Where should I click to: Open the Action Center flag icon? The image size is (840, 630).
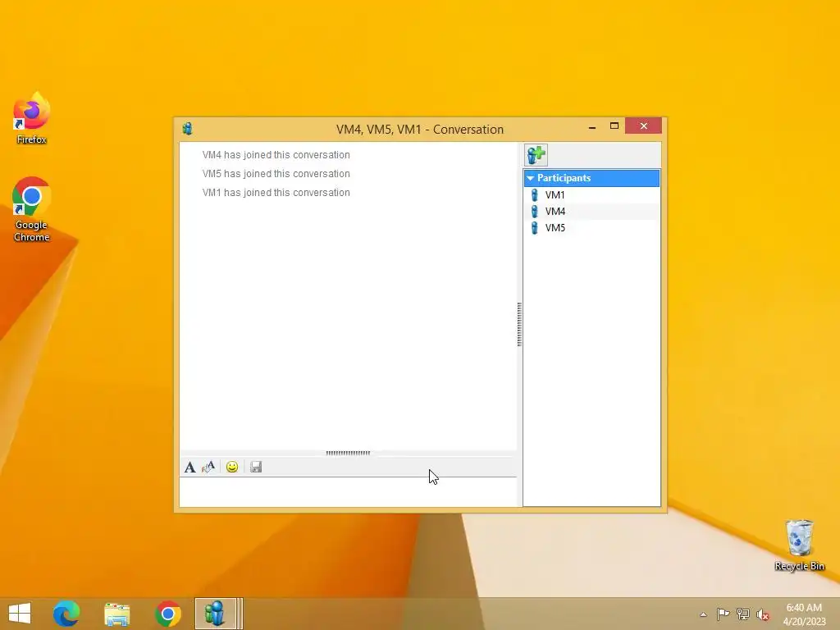[723, 614]
